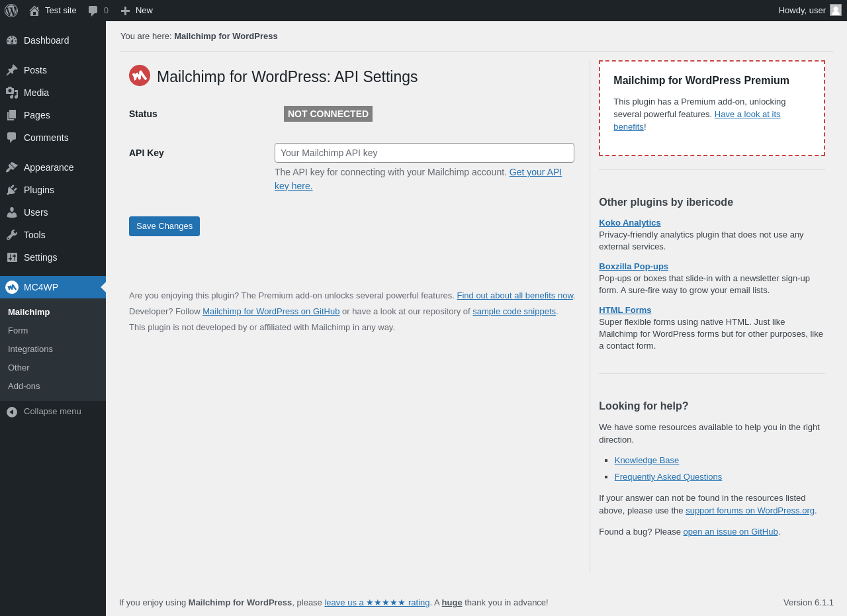Open the Test site home icon
847x616 pixels.
[34, 11]
